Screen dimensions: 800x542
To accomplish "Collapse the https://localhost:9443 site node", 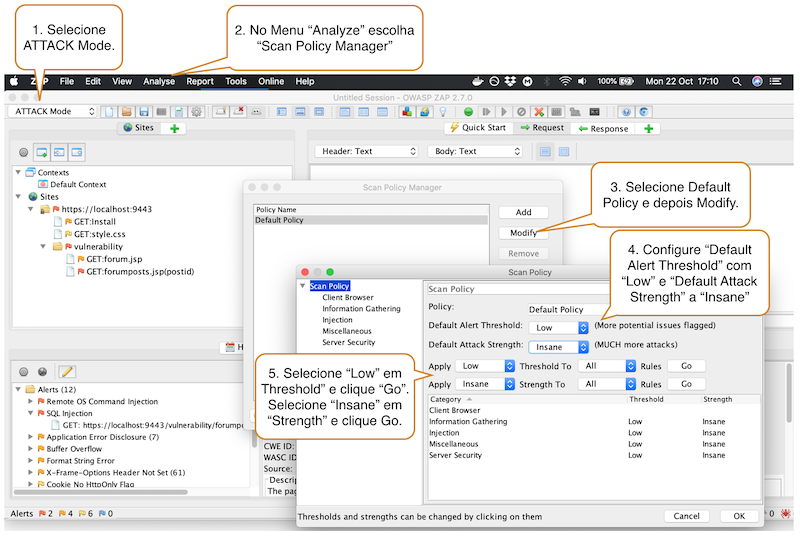I will [31, 209].
